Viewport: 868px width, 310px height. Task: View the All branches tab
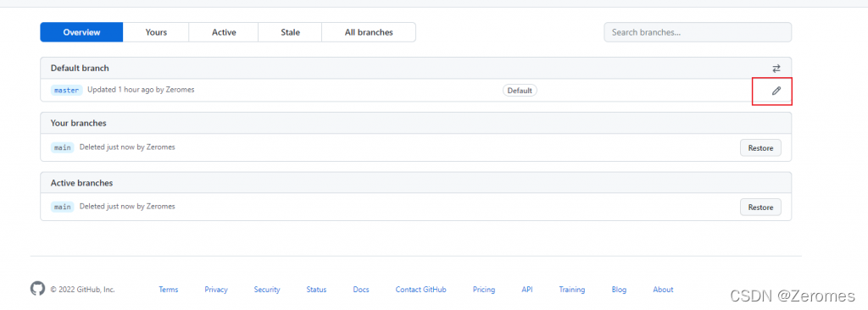click(369, 32)
